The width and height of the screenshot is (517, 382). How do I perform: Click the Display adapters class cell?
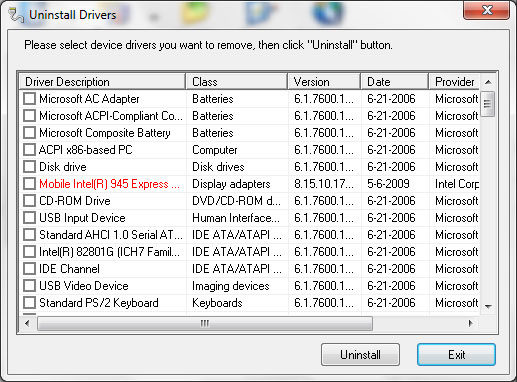(231, 184)
